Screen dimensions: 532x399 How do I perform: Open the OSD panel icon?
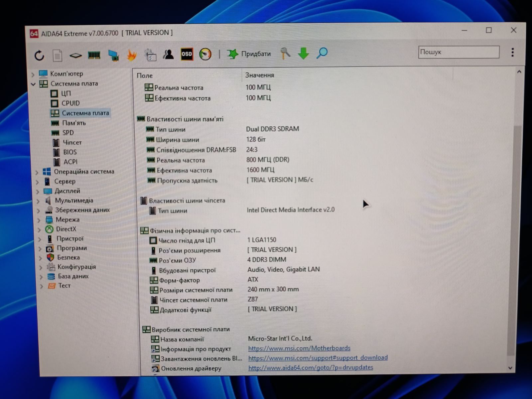pyautogui.click(x=187, y=54)
